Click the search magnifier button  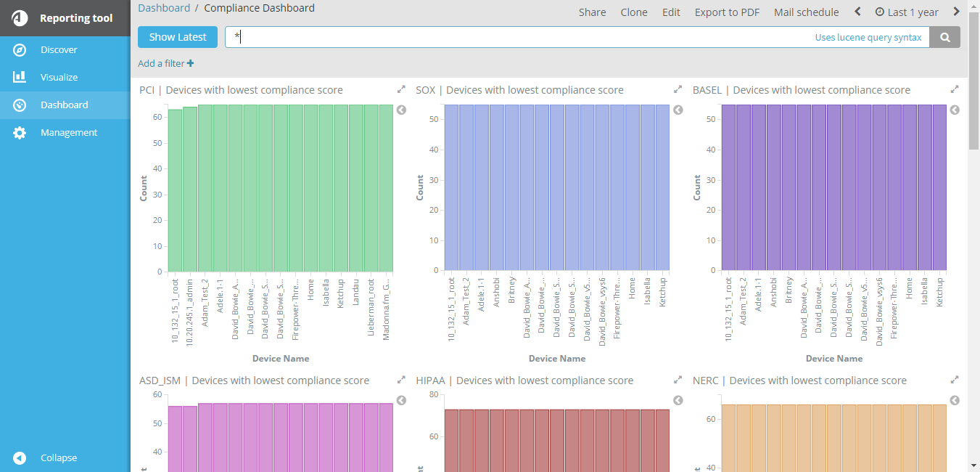click(944, 38)
